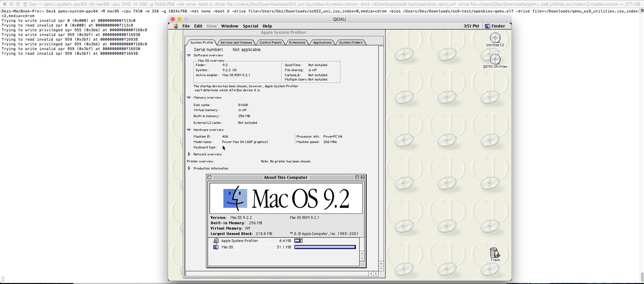Click the '266 MHz' machine speed value
The image size is (644, 284).
coord(330,142)
